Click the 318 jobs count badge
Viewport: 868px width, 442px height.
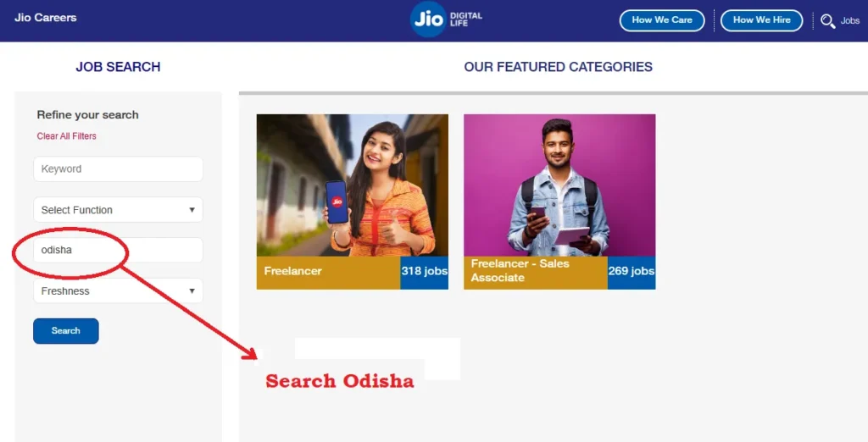425,272
